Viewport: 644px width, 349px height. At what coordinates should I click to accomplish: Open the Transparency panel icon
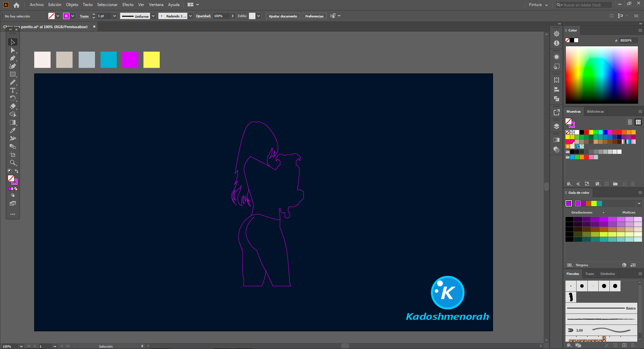(556, 150)
